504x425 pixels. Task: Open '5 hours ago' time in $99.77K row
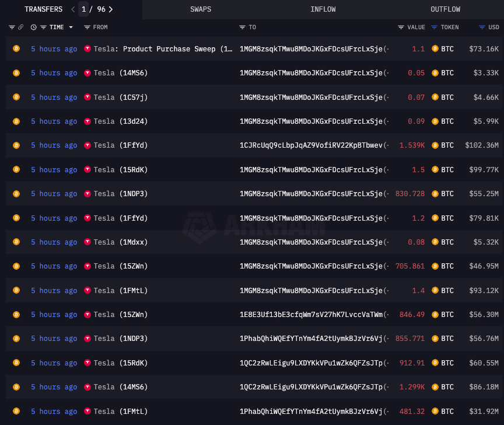click(x=54, y=169)
